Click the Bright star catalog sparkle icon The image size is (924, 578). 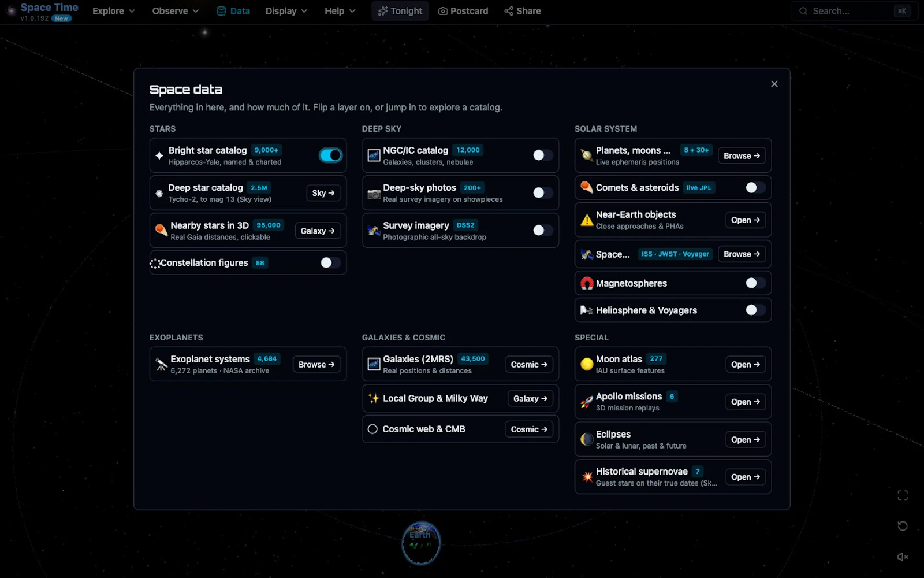(x=159, y=155)
